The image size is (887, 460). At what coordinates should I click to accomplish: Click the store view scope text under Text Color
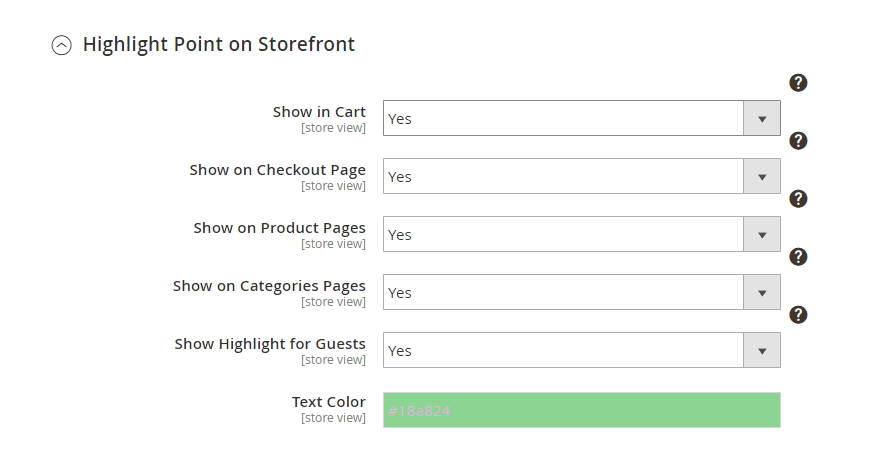(x=333, y=418)
